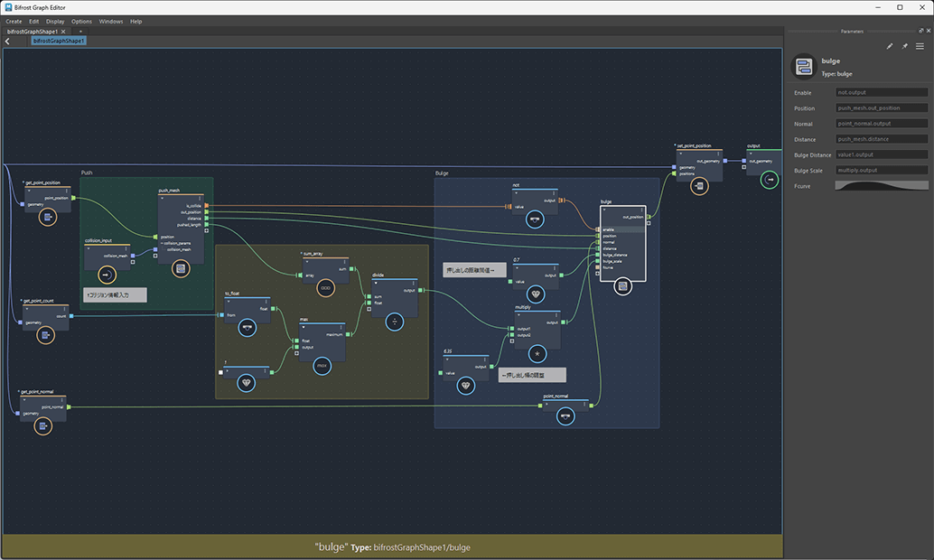Click the "pushed_length" port on push_mesh node

pyautogui.click(x=207, y=225)
